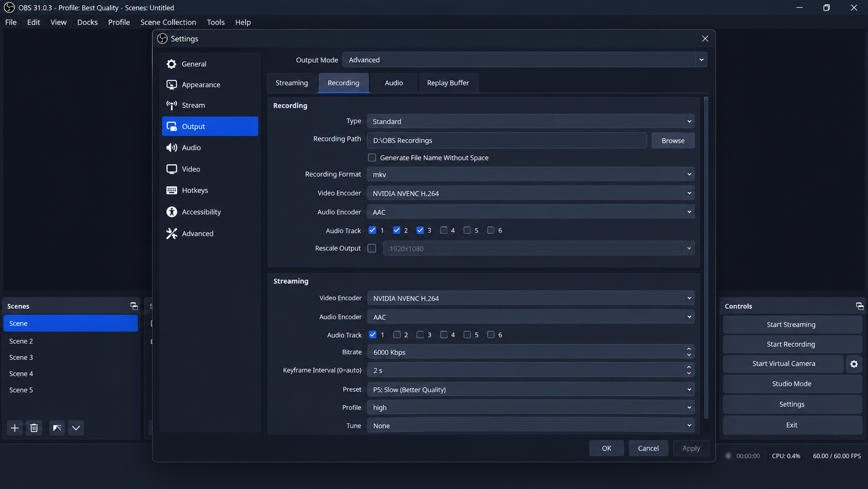Screen dimensions: 868x489
Task: Open the Output Mode dropdown
Action: [x=524, y=60]
